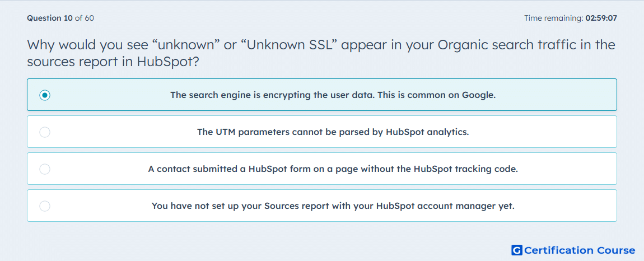Screen dimensions: 644x261
Task: Pick radio for account manager Sources answer
Action: pos(45,206)
